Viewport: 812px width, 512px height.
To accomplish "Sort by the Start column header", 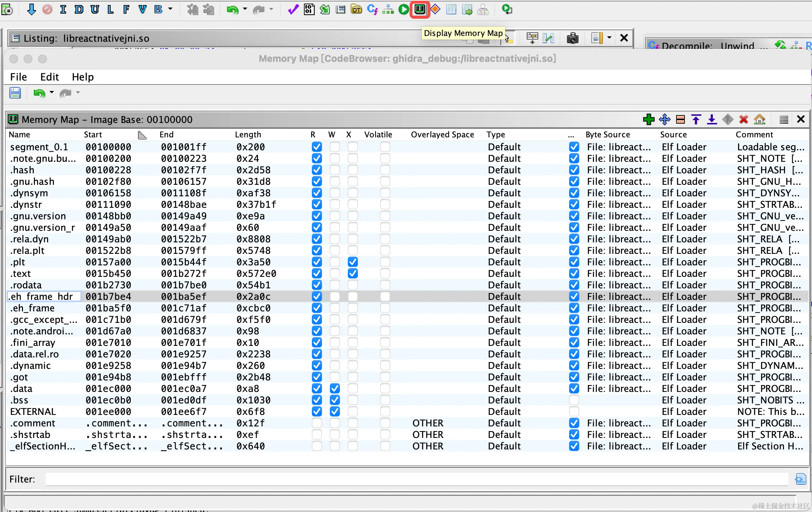I will tap(93, 134).
